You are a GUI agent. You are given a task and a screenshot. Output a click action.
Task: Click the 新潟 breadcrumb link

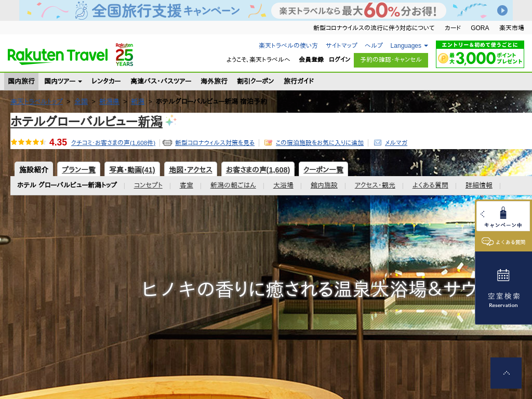click(137, 101)
